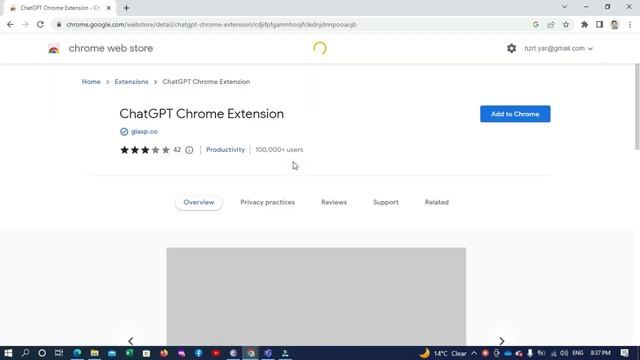Open Google icon in address bar
Viewport: 640px width, 360px height.
(x=536, y=24)
